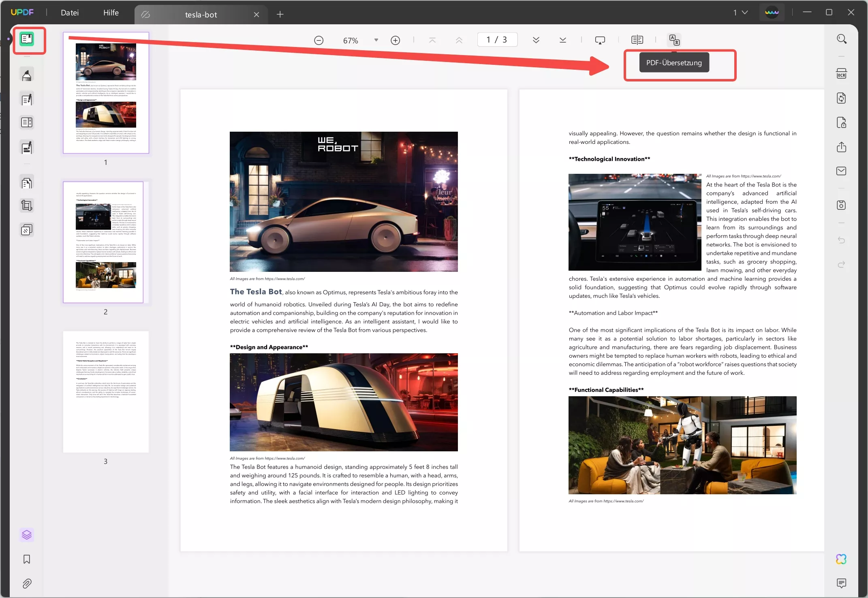Toggle the two-page view layout
This screenshot has width=868, height=598.
(x=637, y=40)
